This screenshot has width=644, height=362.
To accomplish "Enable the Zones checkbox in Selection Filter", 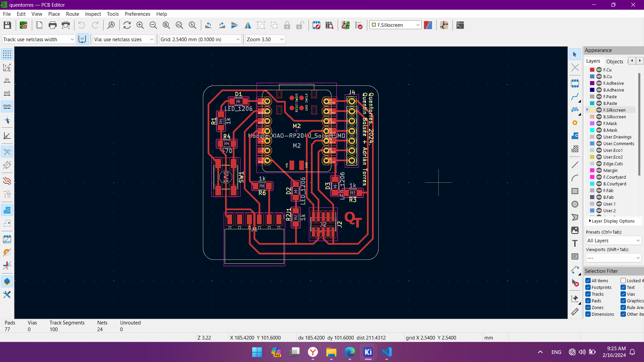I will [x=588, y=307].
